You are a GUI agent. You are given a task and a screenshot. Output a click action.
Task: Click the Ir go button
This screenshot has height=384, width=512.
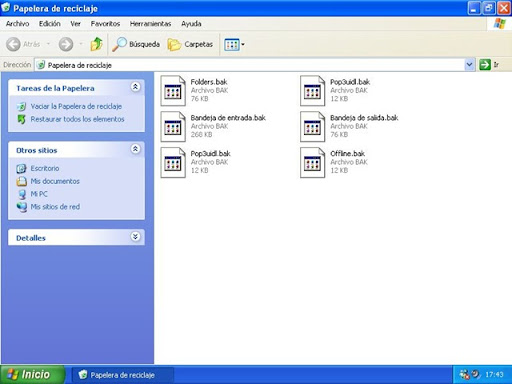coord(489,65)
